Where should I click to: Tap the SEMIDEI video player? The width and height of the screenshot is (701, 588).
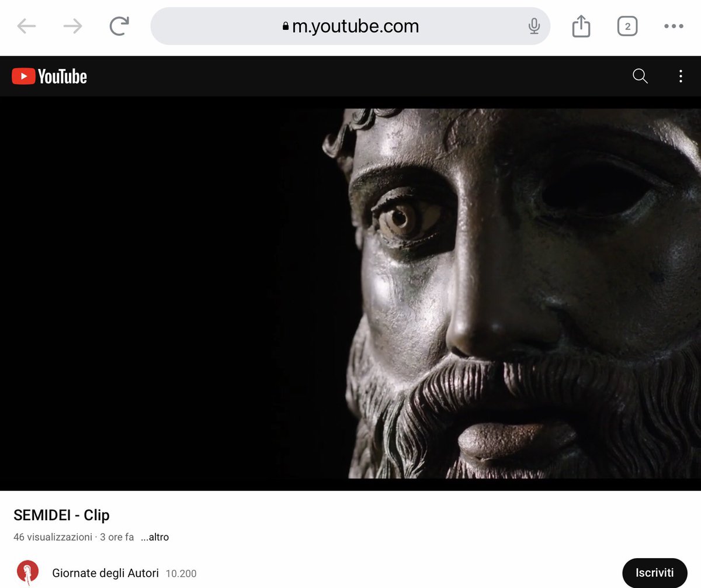click(350, 293)
